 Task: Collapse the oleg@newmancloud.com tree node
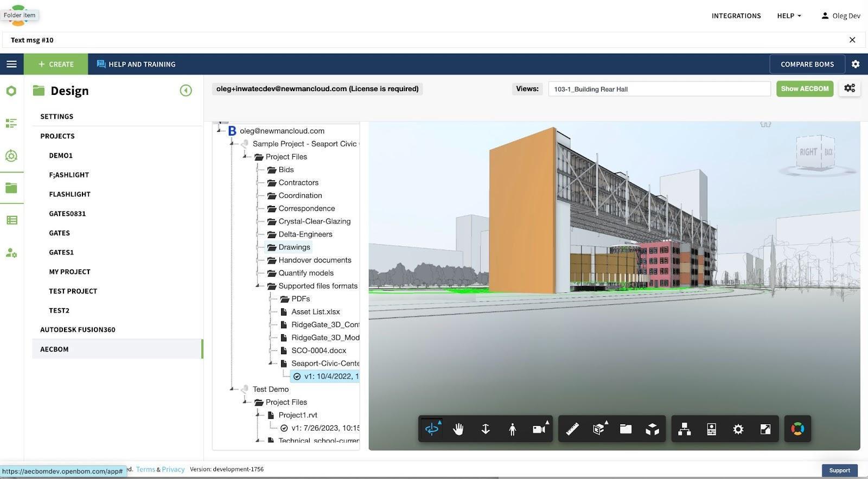(219, 130)
